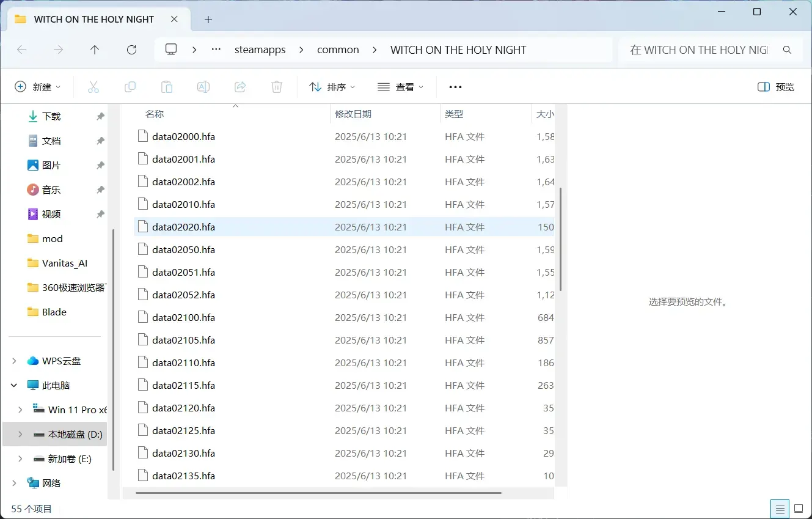Toggle the 预览 preview pane

[x=776, y=87]
